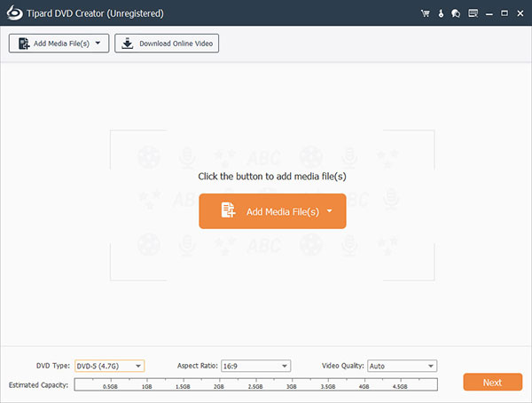Expand the orange Add Media File(s) dropdown arrow

(x=330, y=211)
